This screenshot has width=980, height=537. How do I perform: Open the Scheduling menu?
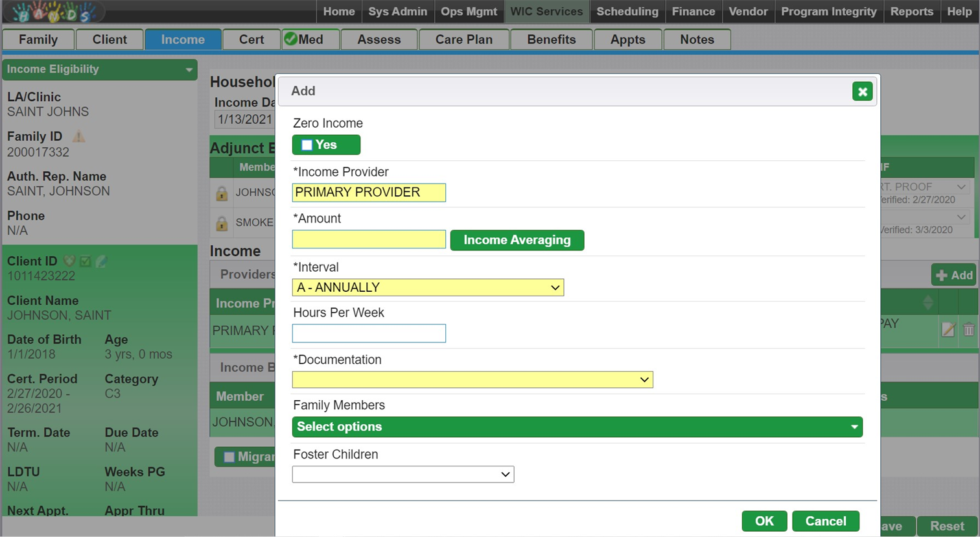(627, 12)
